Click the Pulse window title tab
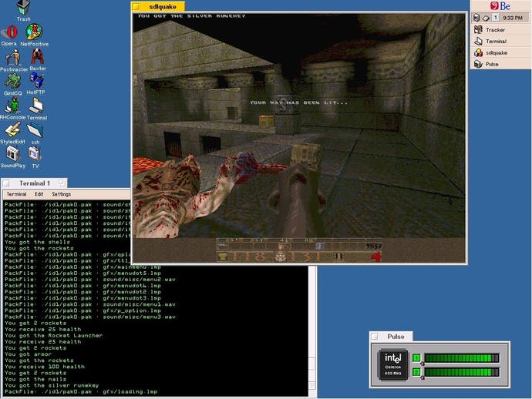The image size is (532, 399). point(391,337)
